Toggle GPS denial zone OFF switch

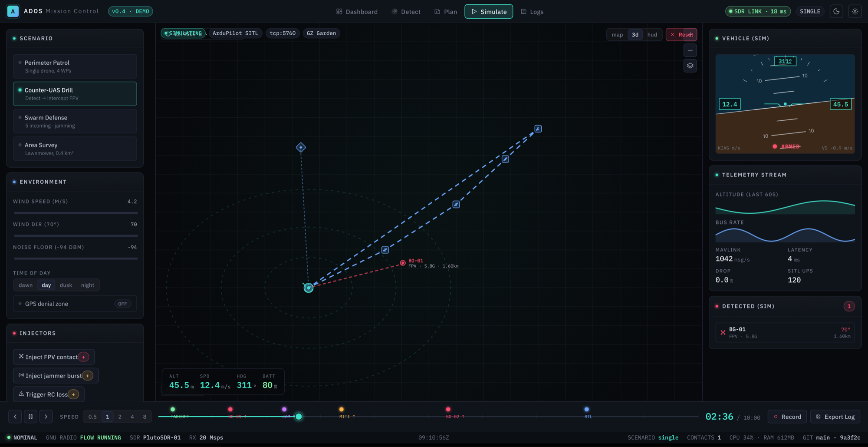tap(122, 304)
